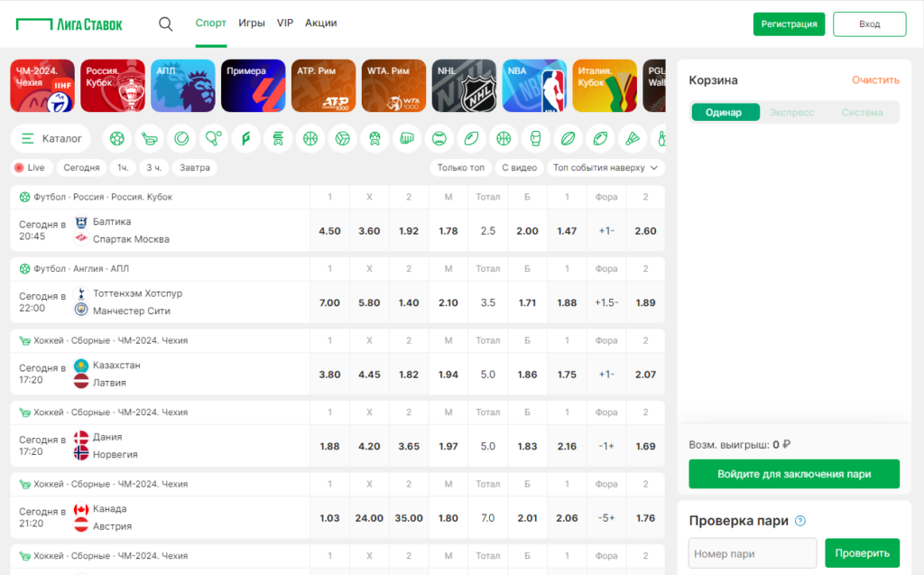Open the VIP section
This screenshot has width=924, height=575.
pyautogui.click(x=285, y=23)
